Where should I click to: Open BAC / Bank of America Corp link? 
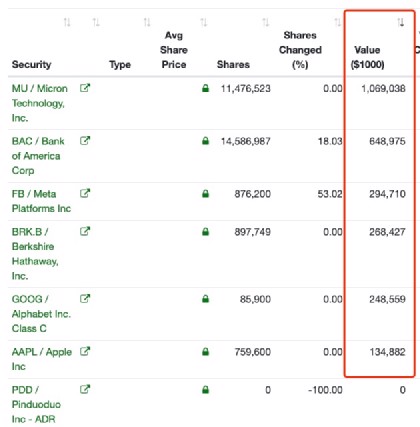pos(38,156)
